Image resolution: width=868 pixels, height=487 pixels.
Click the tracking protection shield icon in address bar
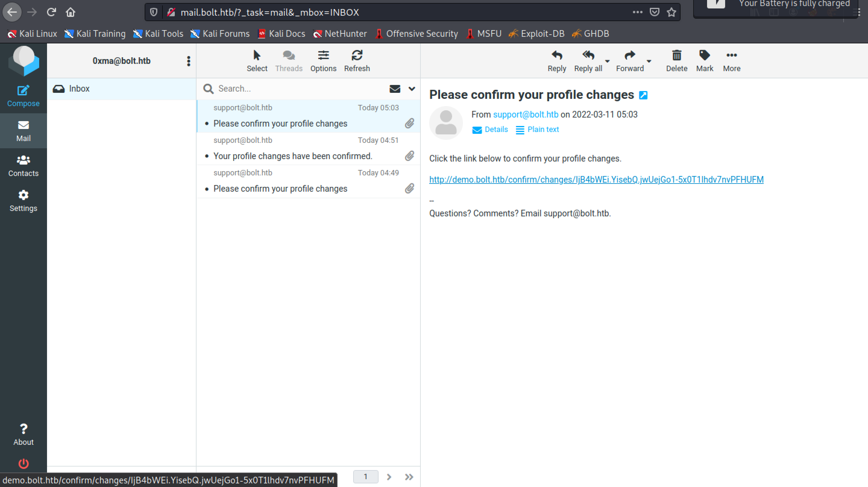[154, 12]
